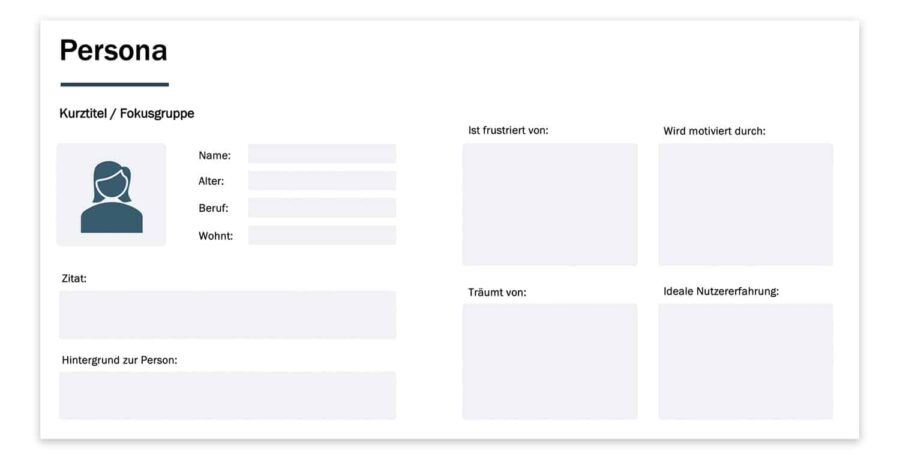Screen dimensions: 900x460
Task: Click the Name input field
Action: point(321,154)
